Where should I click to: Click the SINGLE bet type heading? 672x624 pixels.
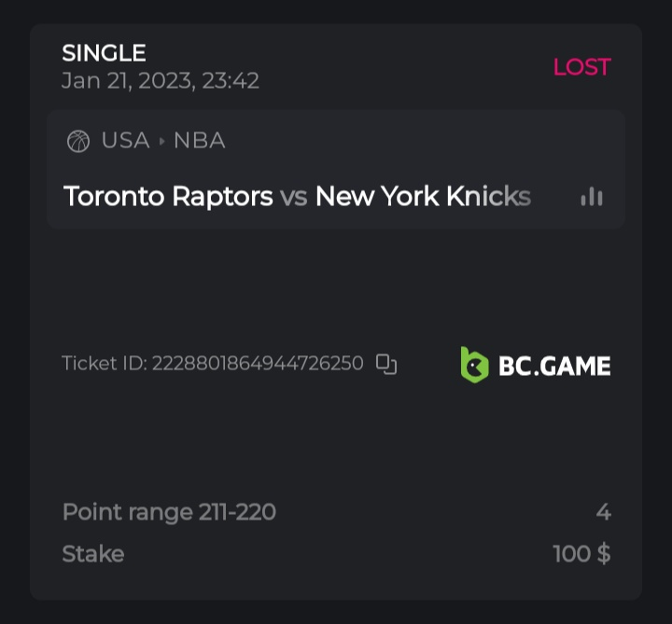click(x=104, y=53)
